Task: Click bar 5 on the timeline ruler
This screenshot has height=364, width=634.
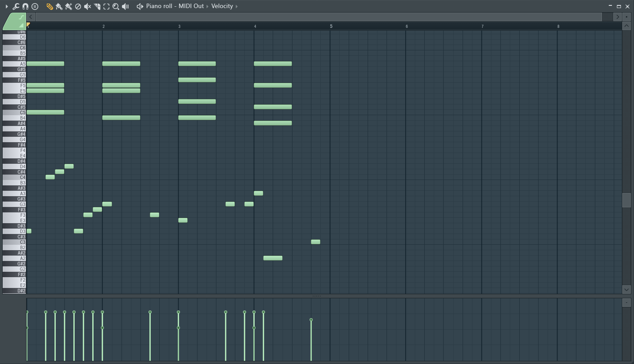Action: [331, 27]
